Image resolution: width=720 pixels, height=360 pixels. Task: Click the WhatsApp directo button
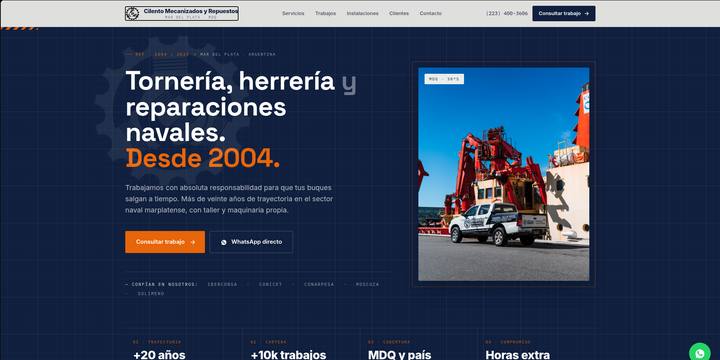pos(251,242)
